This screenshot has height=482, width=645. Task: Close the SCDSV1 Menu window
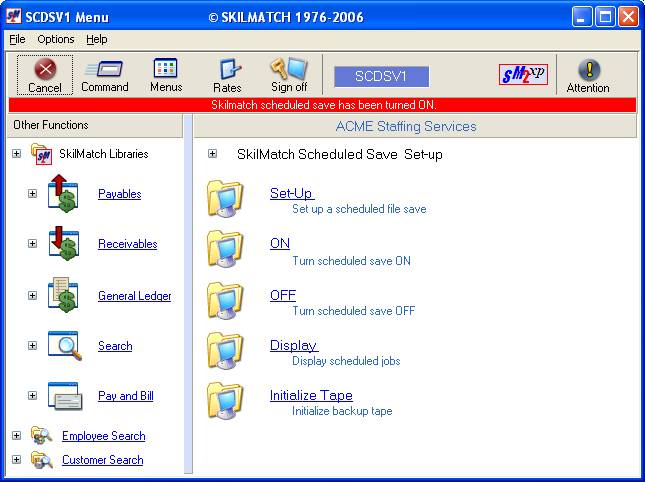[x=628, y=17]
